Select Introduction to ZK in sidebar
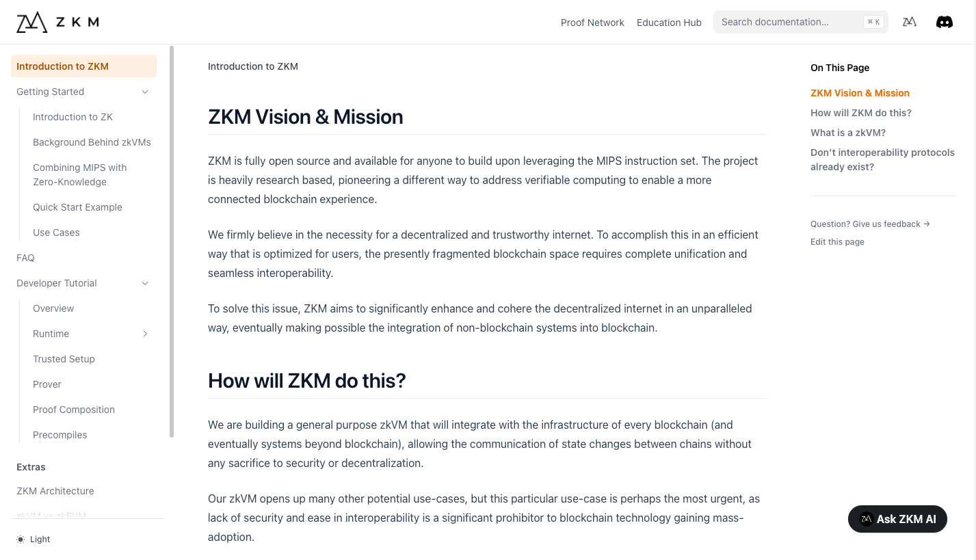Screen dimensions: 976x560 coord(72,117)
